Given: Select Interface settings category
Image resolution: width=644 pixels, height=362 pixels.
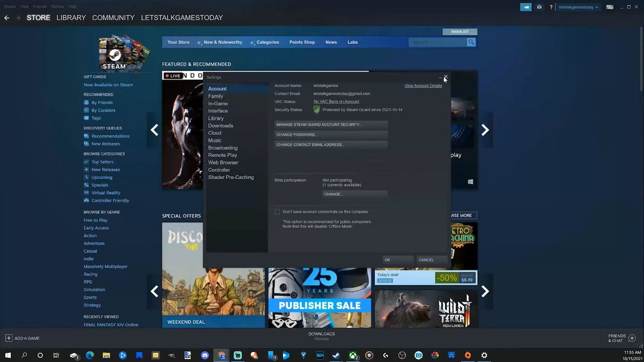Looking at the screenshot, I should [x=237, y=111].
